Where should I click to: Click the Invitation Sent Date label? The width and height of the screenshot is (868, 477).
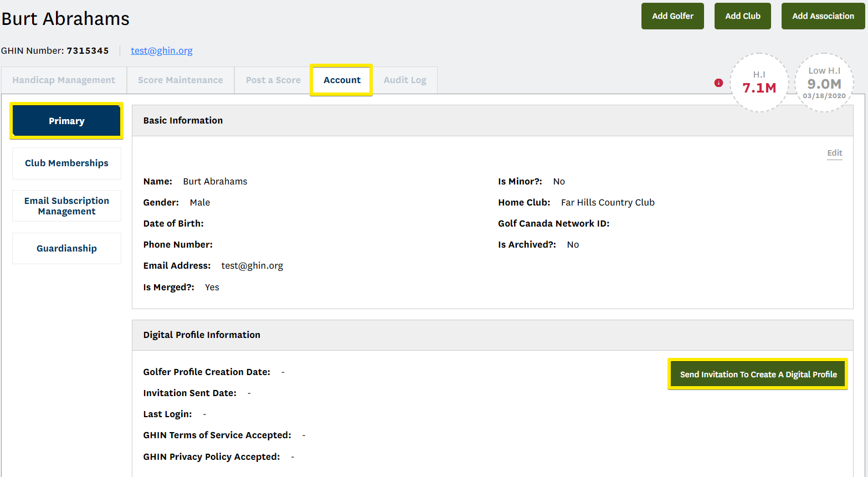(189, 393)
